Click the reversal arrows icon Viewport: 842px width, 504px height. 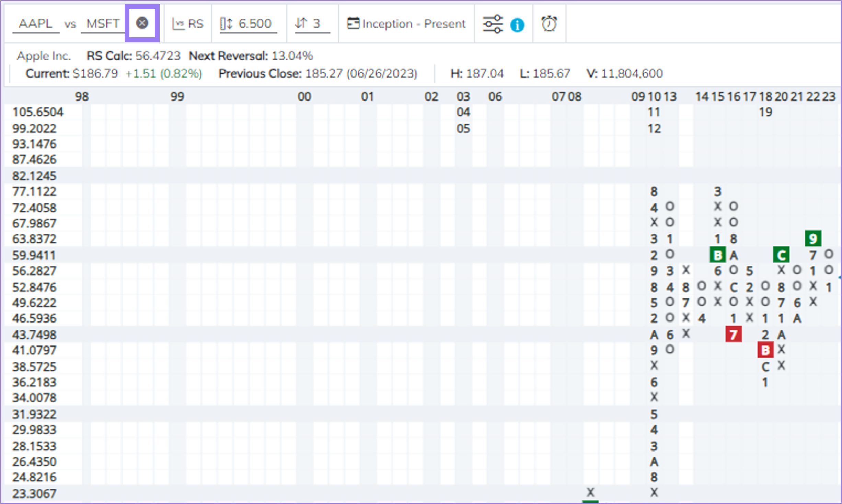301,23
